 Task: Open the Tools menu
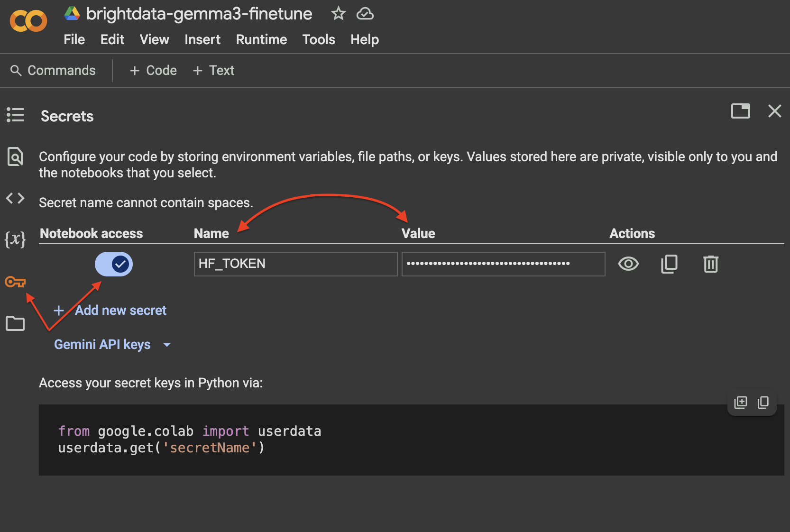[x=319, y=40]
